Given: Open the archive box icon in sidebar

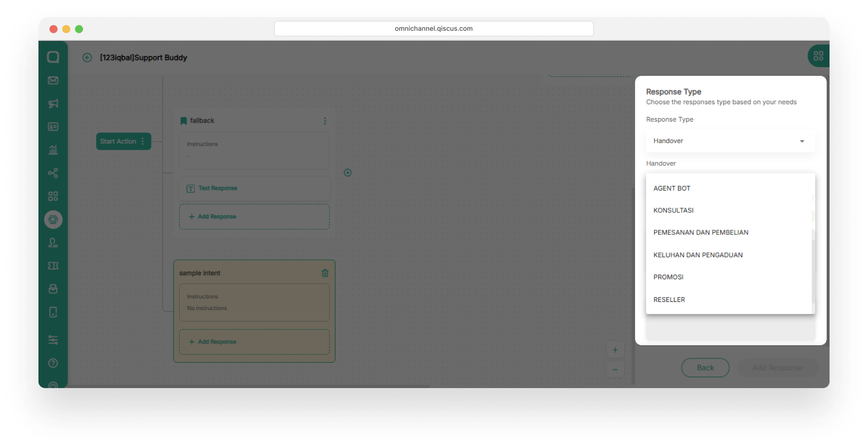Looking at the screenshot, I should pos(53,289).
